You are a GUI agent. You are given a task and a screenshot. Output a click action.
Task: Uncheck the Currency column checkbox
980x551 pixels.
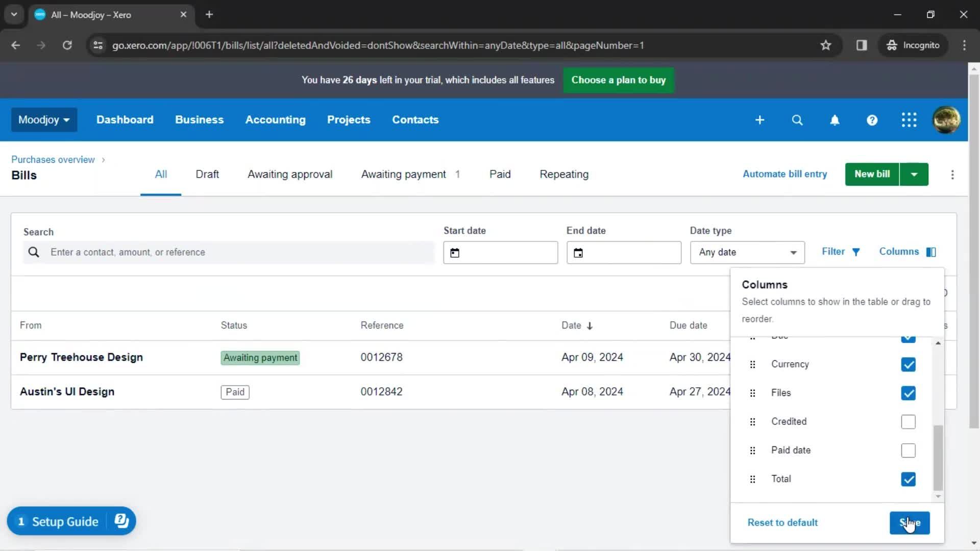tap(908, 364)
